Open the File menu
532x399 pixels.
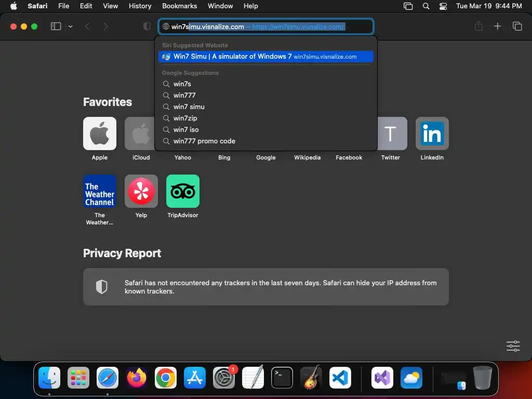point(63,6)
